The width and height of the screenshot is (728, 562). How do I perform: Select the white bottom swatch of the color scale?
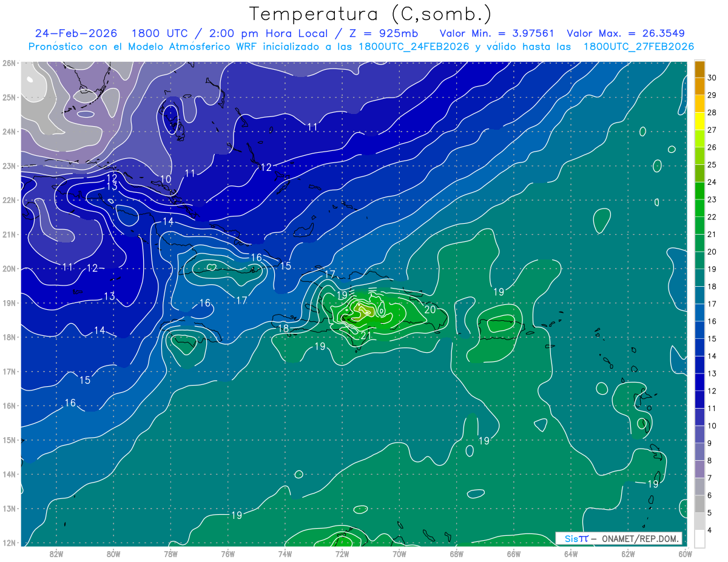click(699, 538)
